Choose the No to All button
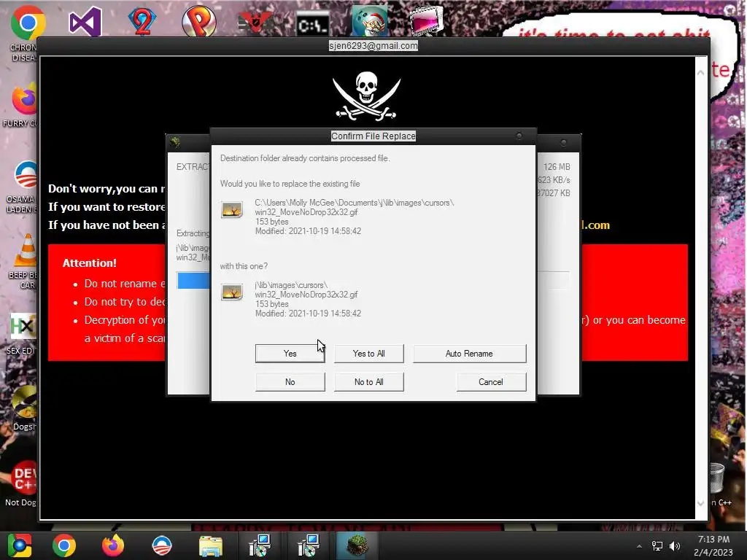747x560 pixels. tap(368, 382)
